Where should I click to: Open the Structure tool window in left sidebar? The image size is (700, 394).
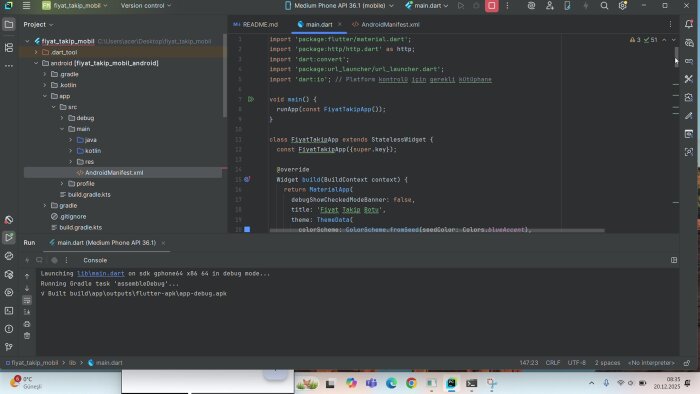tap(9, 47)
